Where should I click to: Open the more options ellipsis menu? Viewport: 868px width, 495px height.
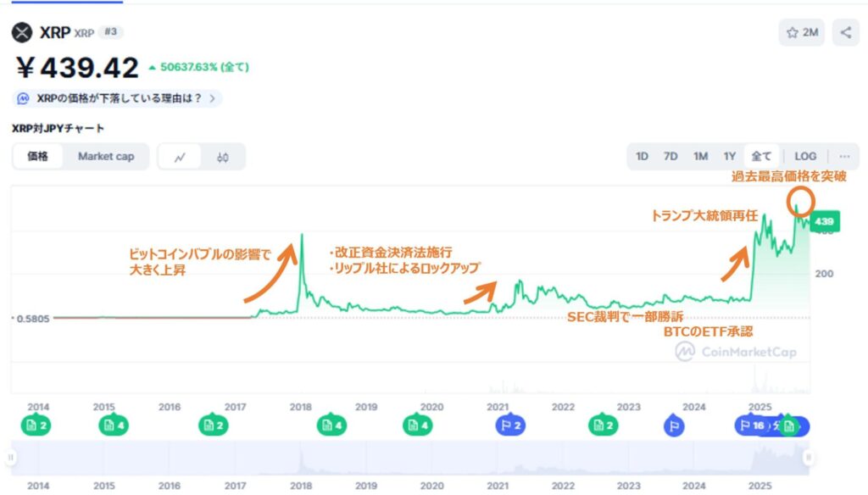pos(844,156)
